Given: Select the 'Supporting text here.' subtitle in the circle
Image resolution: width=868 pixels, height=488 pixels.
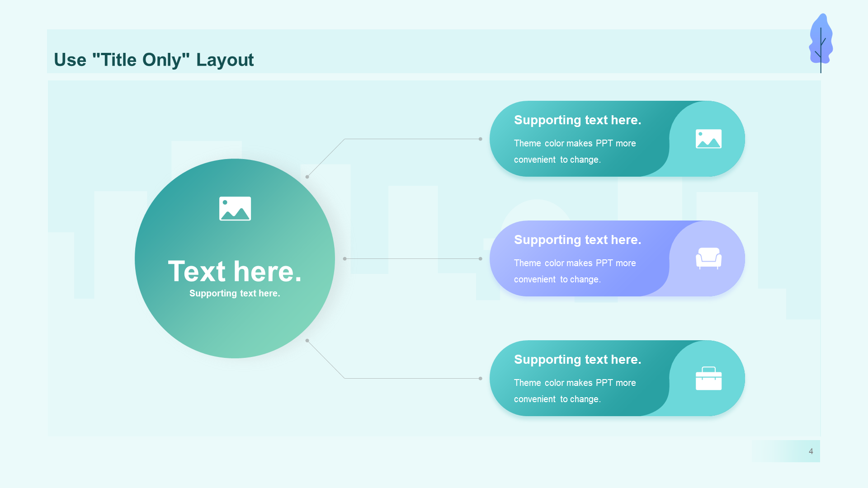Looking at the screenshot, I should 235,293.
